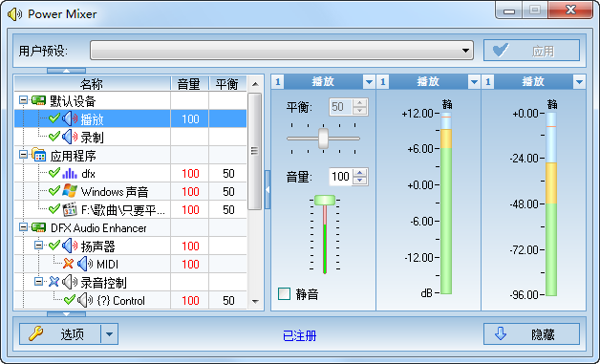This screenshot has width=600, height=364.
Task: Click the 隐藏 hide button
Action: pos(531,334)
